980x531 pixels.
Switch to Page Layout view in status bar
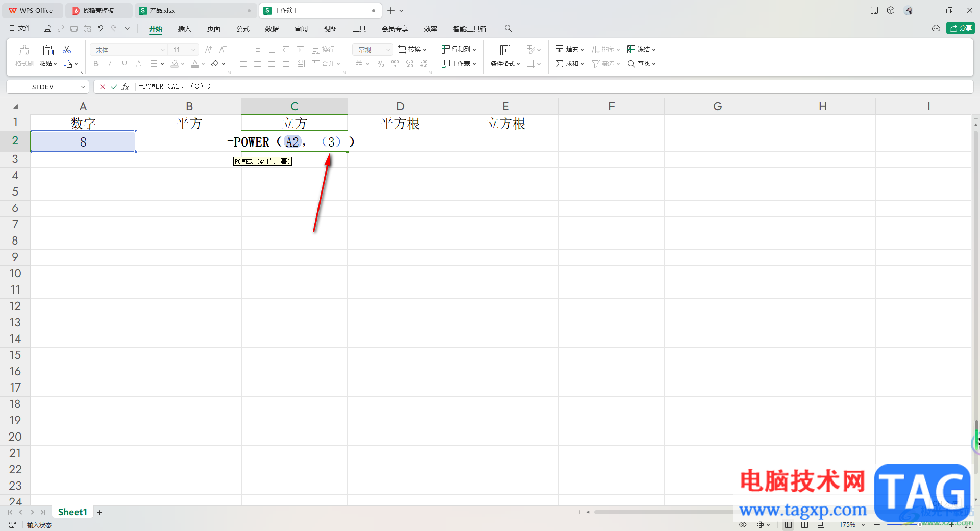804,525
